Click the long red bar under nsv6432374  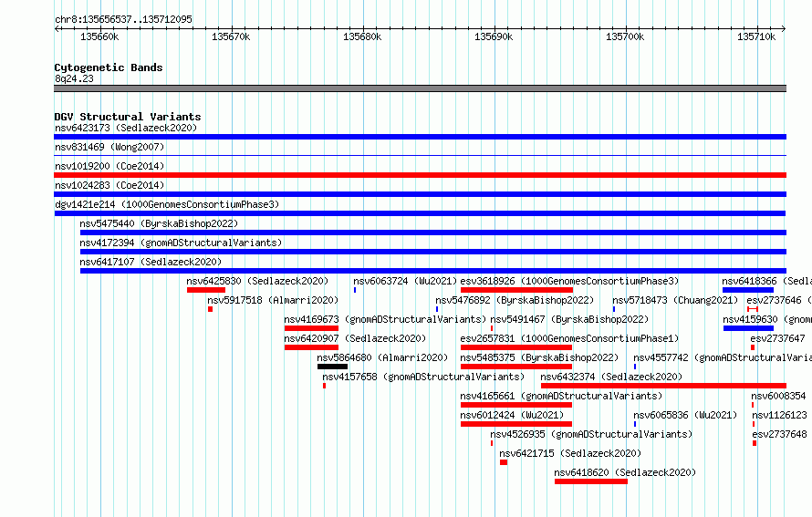point(663,386)
